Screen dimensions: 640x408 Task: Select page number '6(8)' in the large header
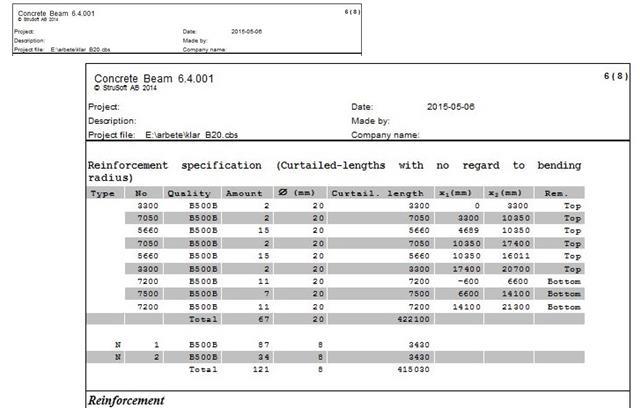616,76
